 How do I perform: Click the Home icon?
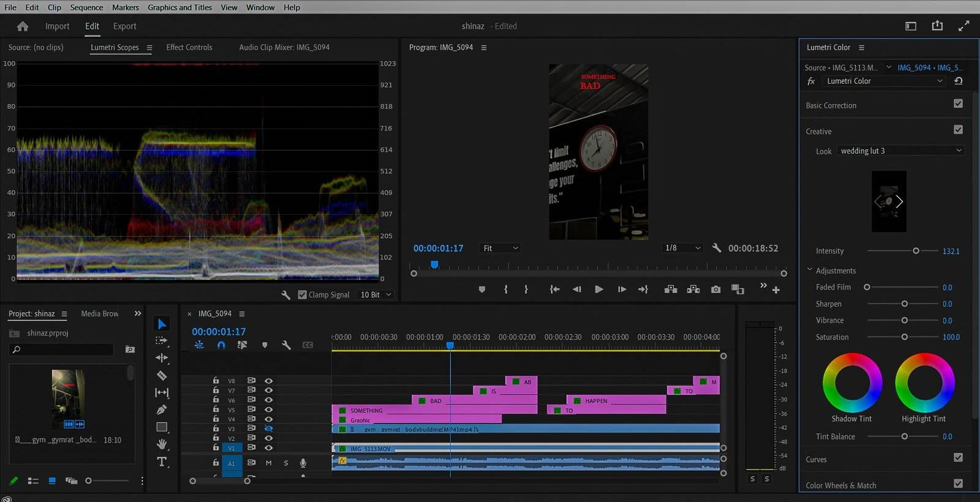23,26
